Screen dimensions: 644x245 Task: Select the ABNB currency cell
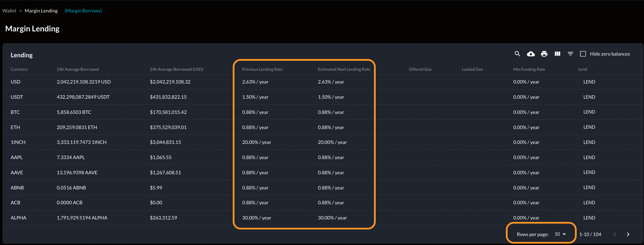(x=17, y=188)
